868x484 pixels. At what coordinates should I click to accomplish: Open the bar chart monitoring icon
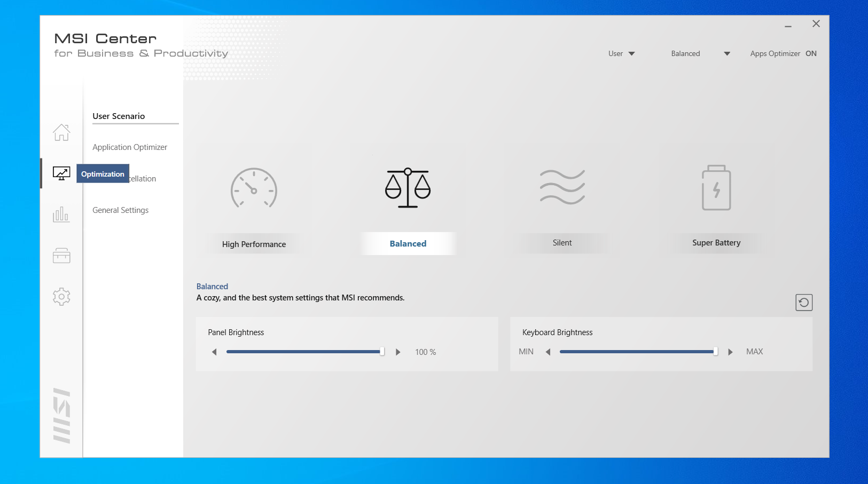pos(61,215)
